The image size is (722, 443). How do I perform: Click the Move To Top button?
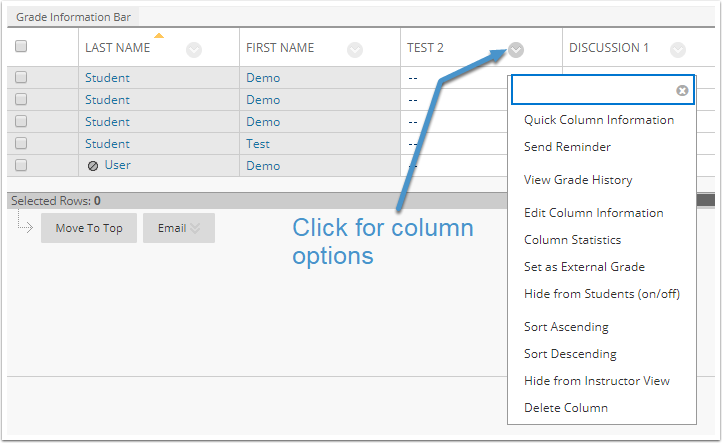pyautogui.click(x=89, y=228)
